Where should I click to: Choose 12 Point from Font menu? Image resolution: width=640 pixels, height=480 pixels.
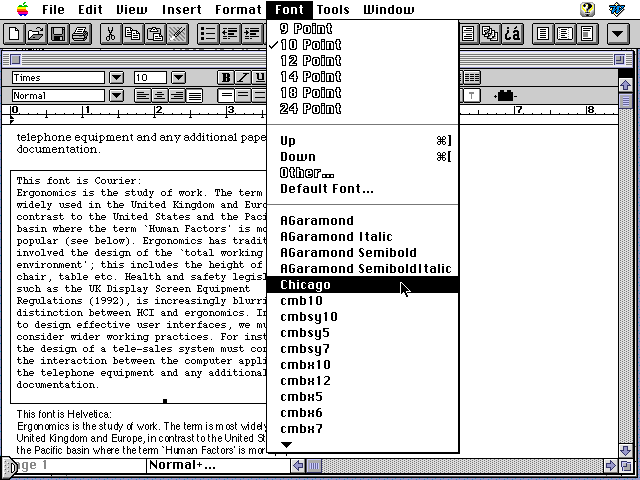tap(363, 60)
